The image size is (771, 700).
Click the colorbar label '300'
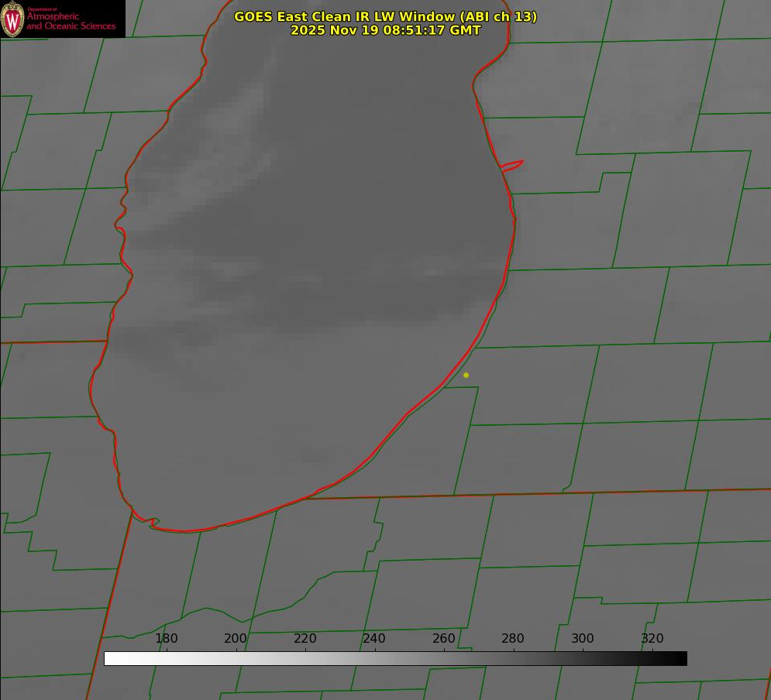click(x=583, y=638)
